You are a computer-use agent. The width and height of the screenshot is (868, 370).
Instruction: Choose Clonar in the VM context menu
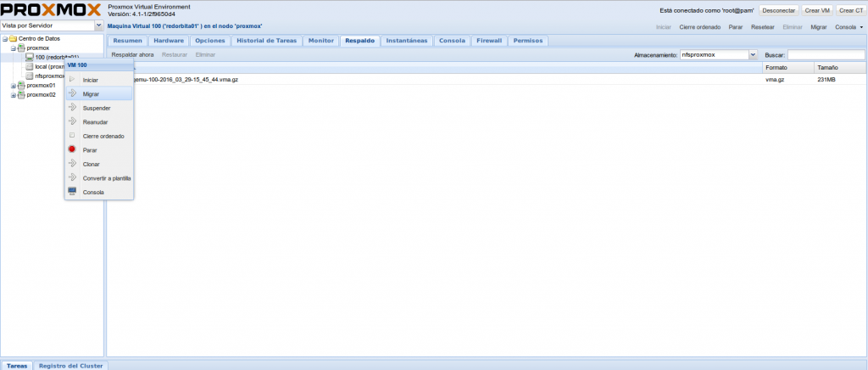pyautogui.click(x=92, y=164)
